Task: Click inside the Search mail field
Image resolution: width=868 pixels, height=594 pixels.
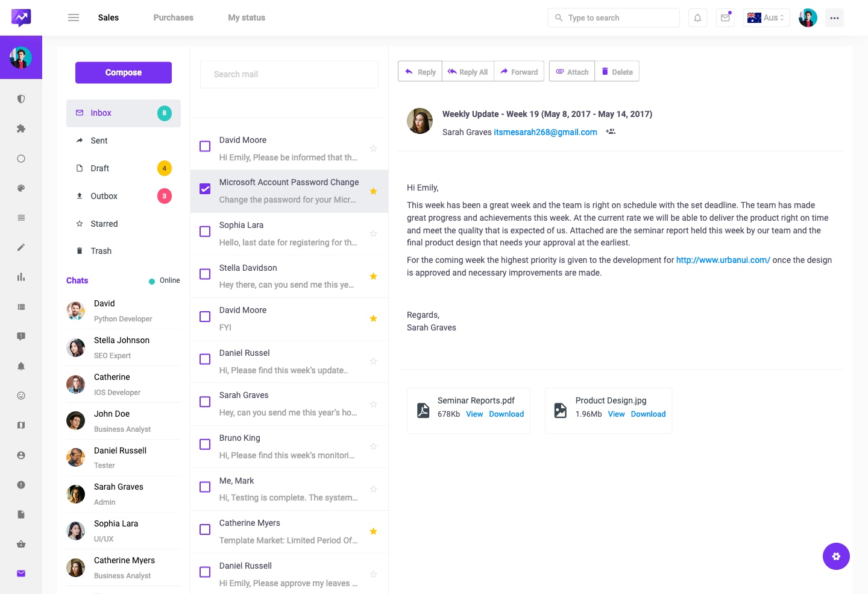Action: (x=289, y=74)
